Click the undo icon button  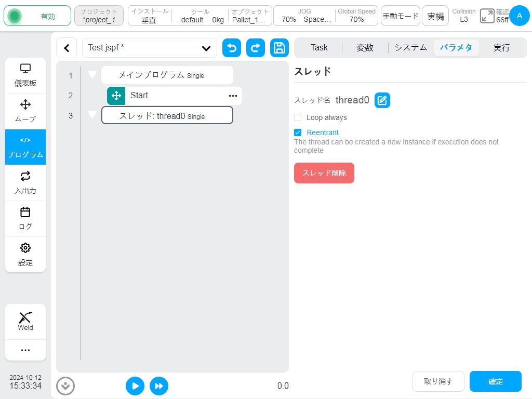[232, 48]
